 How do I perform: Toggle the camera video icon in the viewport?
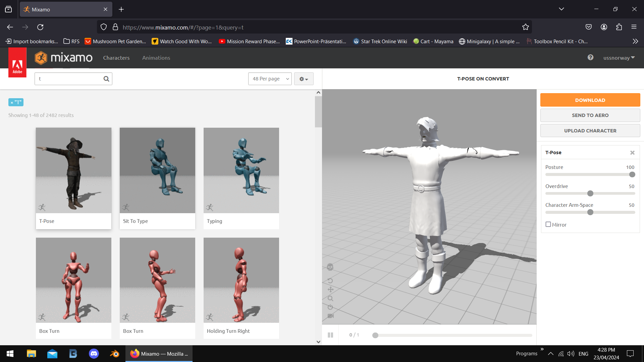[x=331, y=316]
